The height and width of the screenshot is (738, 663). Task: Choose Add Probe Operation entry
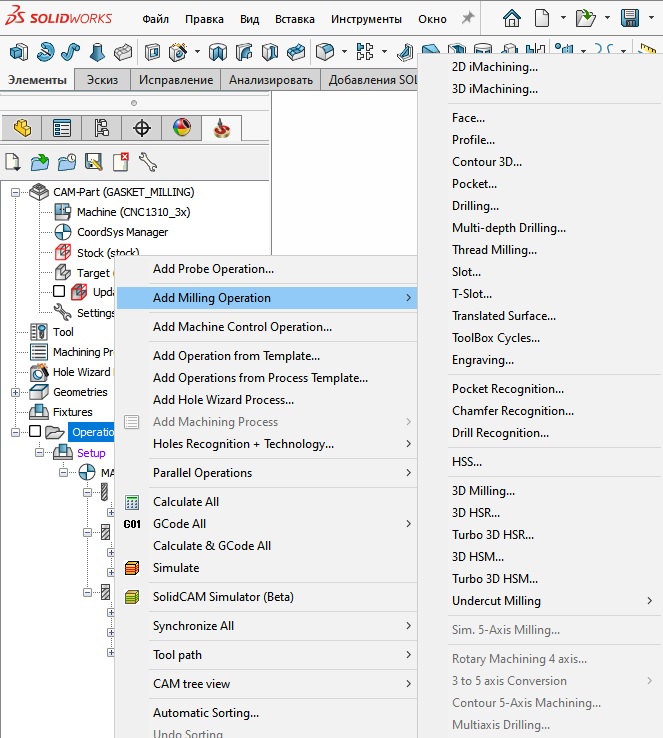[267, 269]
